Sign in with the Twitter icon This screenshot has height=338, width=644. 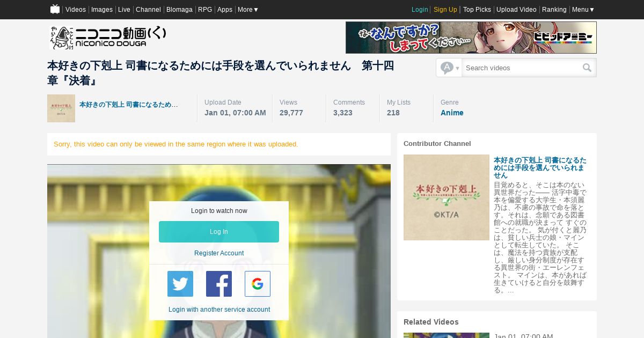click(x=180, y=284)
